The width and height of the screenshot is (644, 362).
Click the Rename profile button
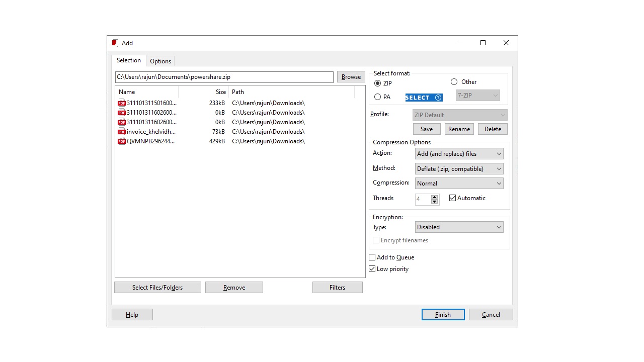459,129
